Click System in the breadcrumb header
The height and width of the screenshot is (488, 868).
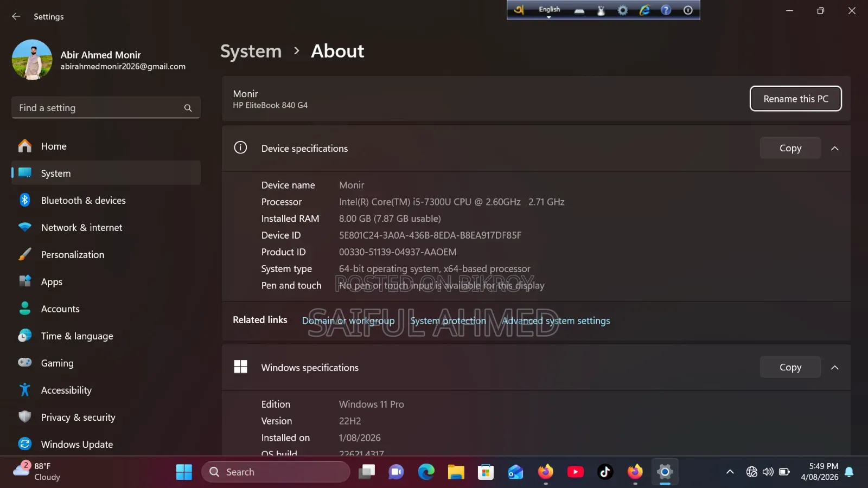pyautogui.click(x=251, y=51)
